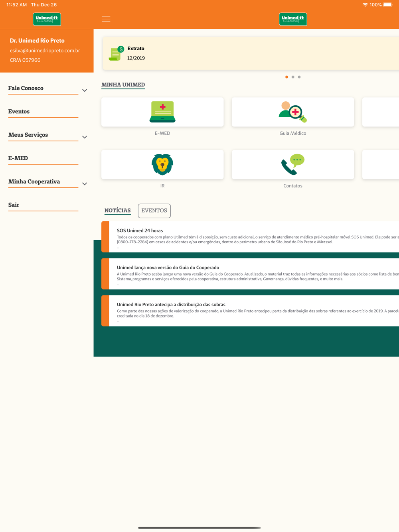The height and width of the screenshot is (532, 399).
Task: Expand the Meus Serviços chevron
Action: click(85, 137)
